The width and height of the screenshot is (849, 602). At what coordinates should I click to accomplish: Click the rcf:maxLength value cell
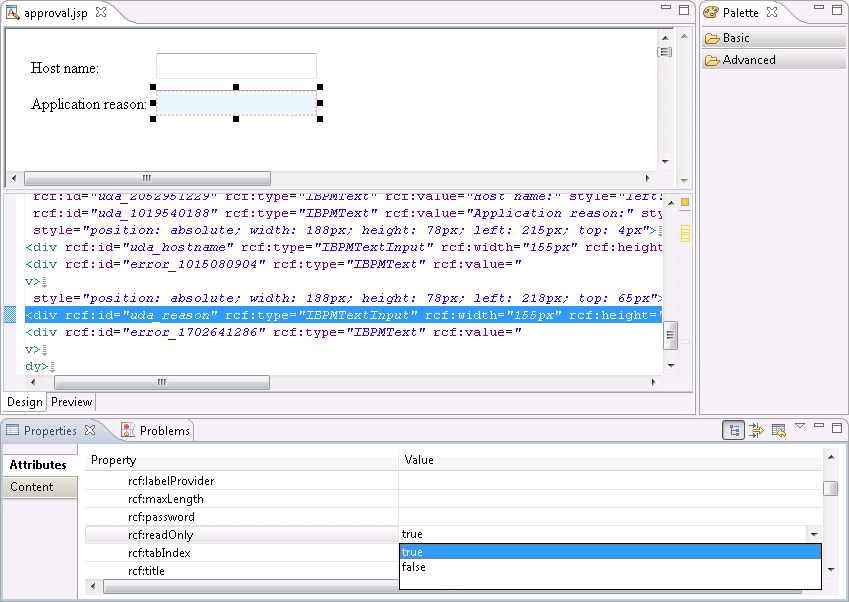610,499
